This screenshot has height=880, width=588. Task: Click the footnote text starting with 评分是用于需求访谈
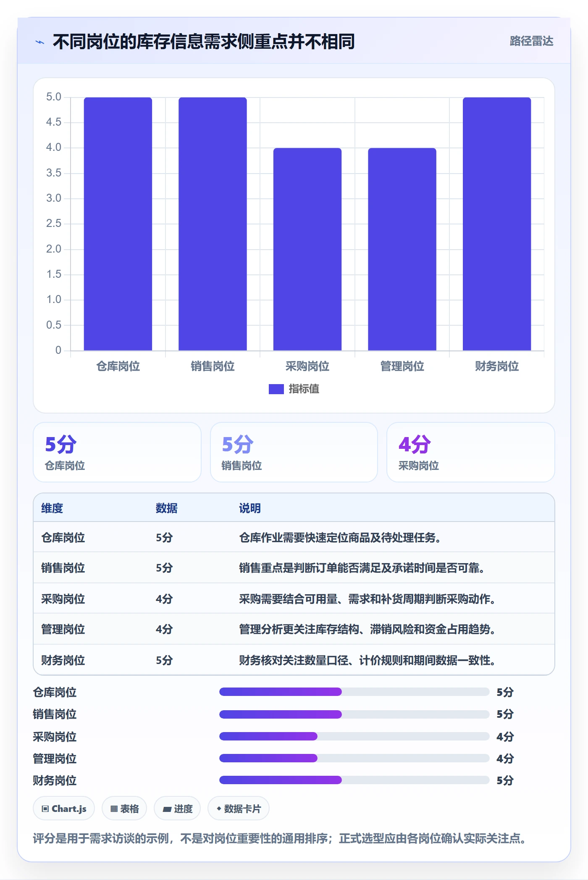click(x=280, y=839)
